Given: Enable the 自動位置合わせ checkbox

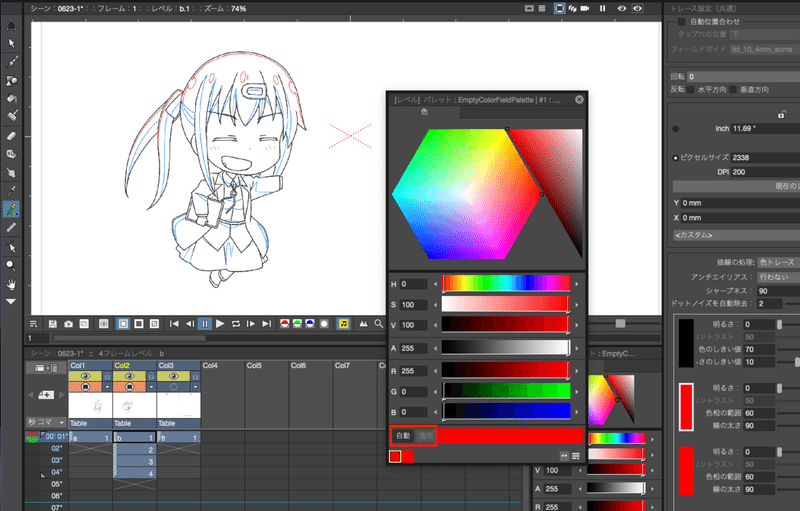Looking at the screenshot, I should pos(681,21).
